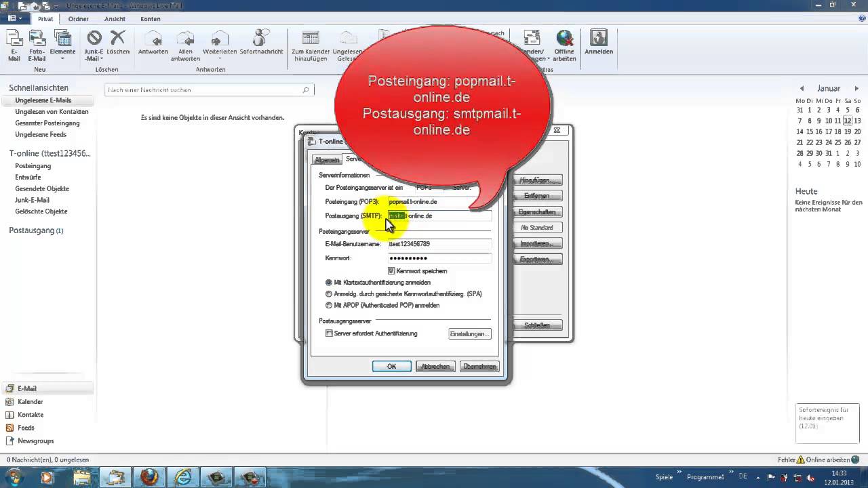This screenshot has height=488, width=868.
Task: Open the Gelöschte Objekte folder
Action: coord(41,211)
